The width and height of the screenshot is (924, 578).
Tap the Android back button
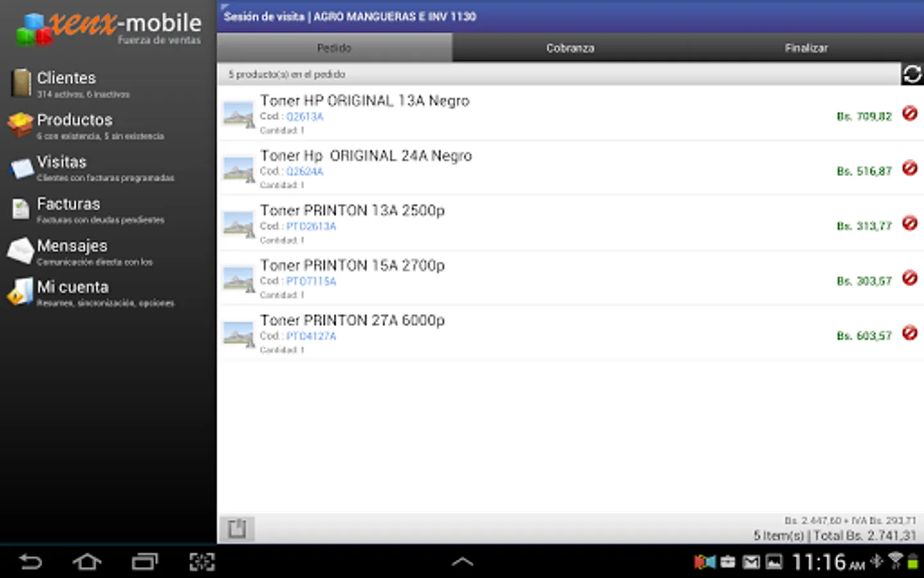click(x=30, y=563)
